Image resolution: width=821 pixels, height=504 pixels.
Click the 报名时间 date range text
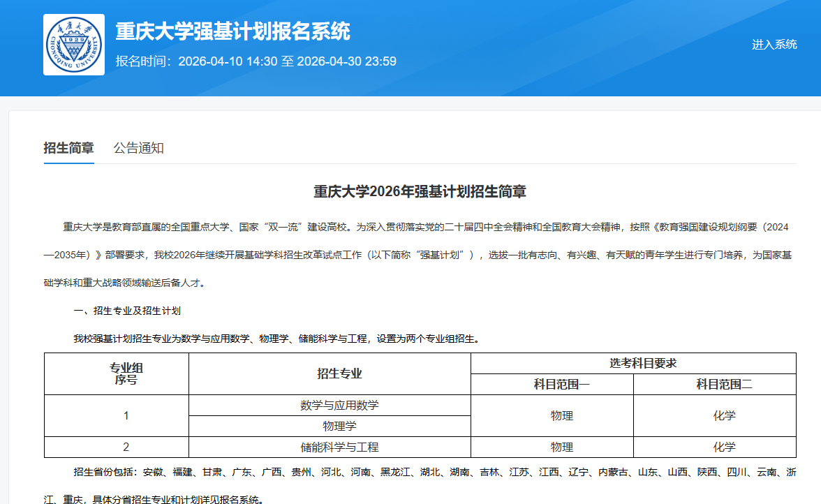[256, 61]
